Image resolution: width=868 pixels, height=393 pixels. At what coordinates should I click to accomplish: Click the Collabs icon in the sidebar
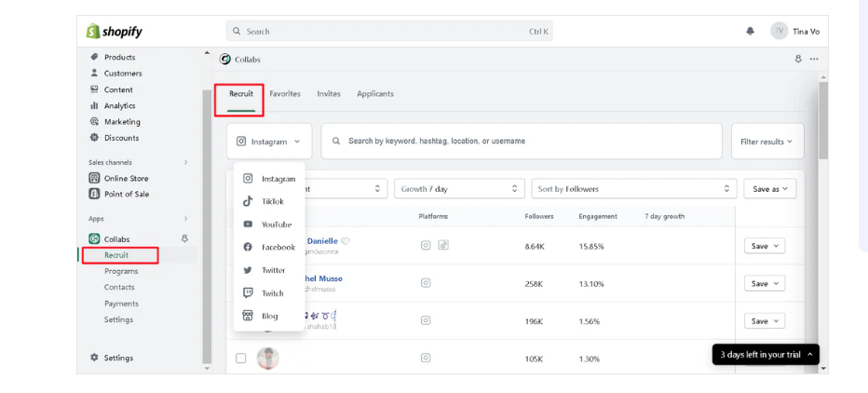click(x=94, y=239)
